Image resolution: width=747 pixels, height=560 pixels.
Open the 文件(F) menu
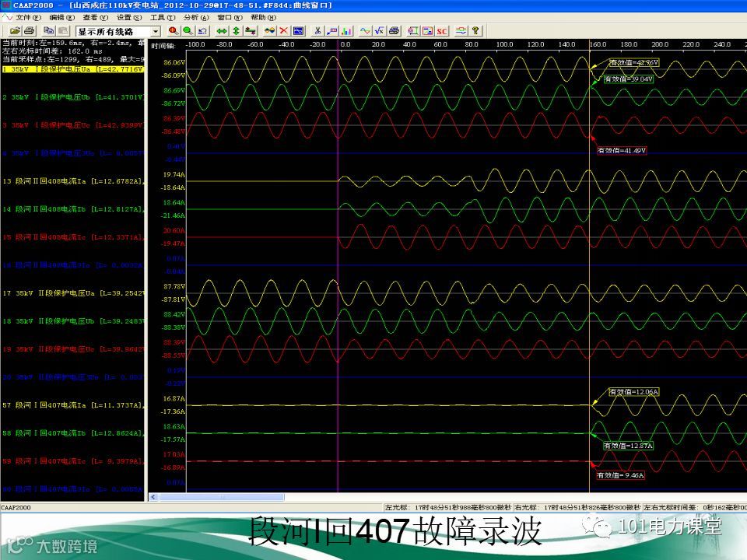tap(29, 16)
